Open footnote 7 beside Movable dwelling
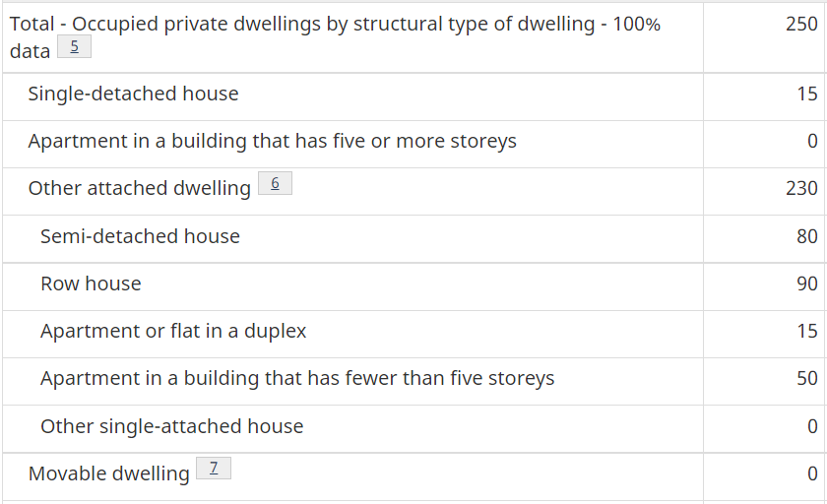Viewport: 827px width, 504px height. click(x=214, y=468)
